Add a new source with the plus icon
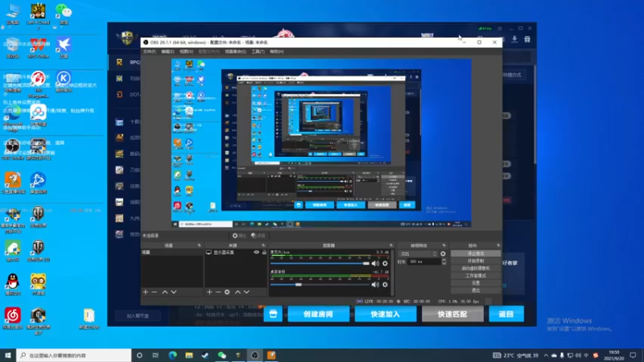Viewport: 644px width, 362px height. coord(209,292)
